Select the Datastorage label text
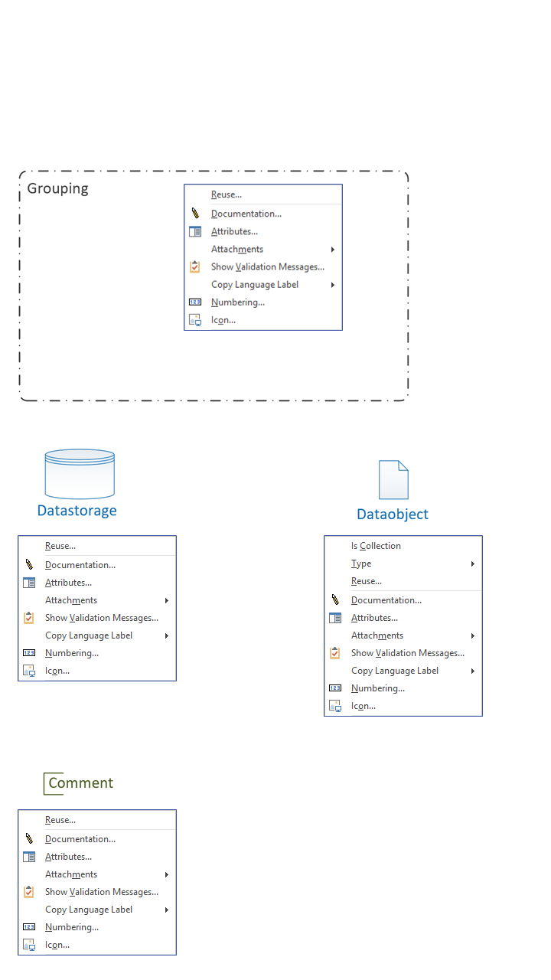 click(x=77, y=510)
